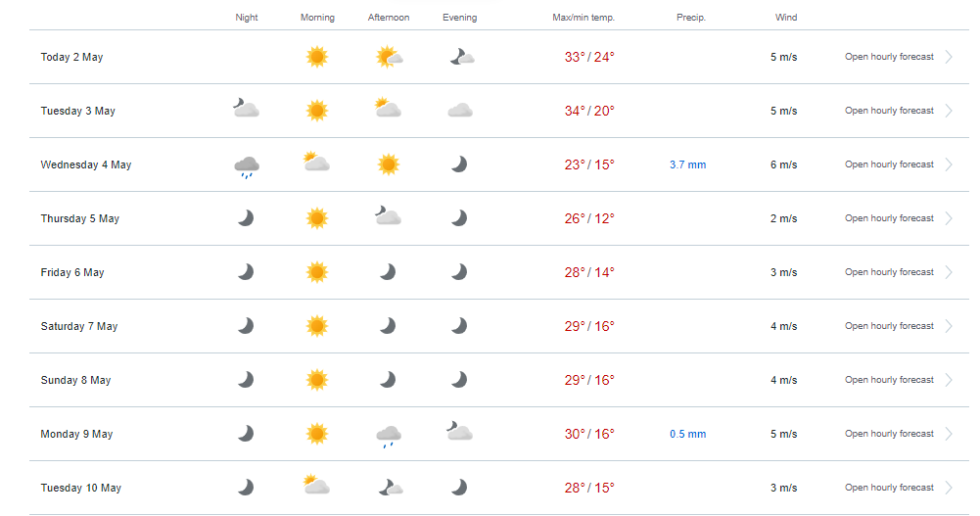980x516 pixels.
Task: Open hourly forecast for Tuesday 10 May
Action: pos(889,488)
